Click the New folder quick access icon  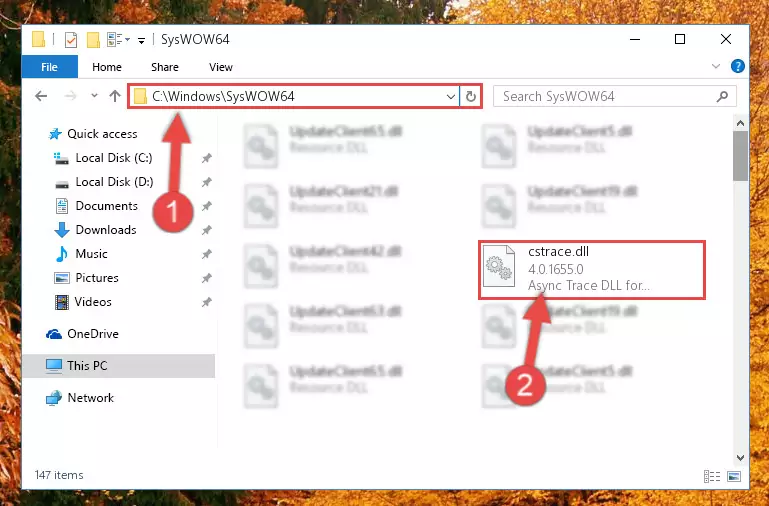coord(93,40)
